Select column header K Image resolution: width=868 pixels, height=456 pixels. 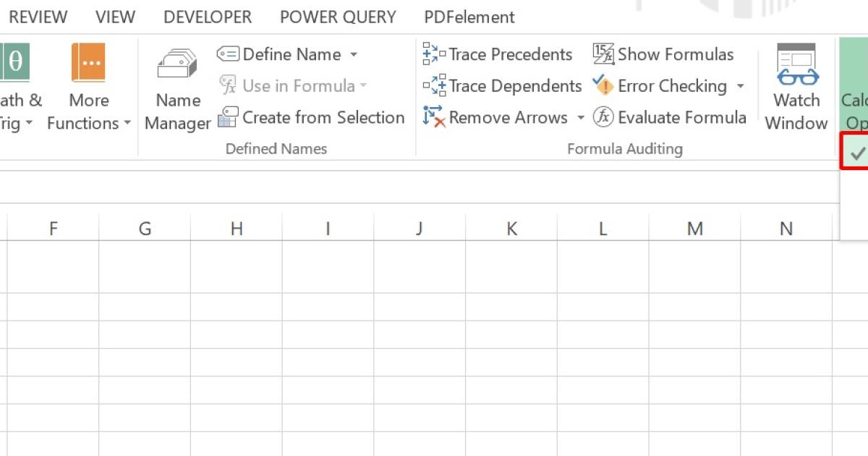pos(511,228)
